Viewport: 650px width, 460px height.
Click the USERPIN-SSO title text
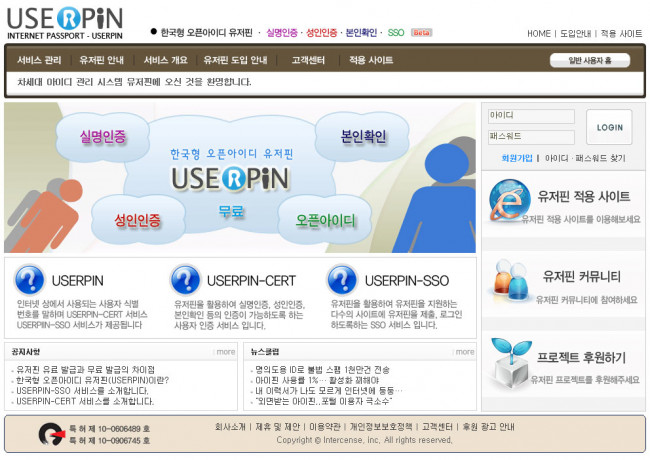[x=407, y=281]
